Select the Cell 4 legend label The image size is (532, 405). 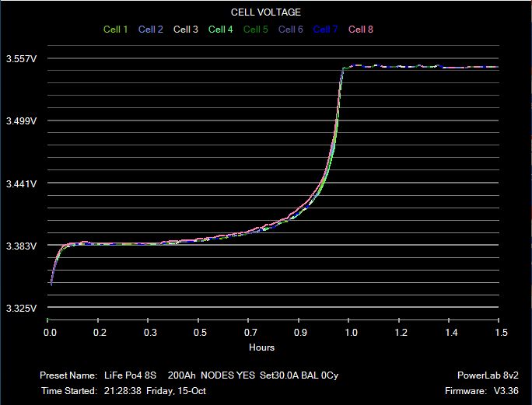pos(220,30)
